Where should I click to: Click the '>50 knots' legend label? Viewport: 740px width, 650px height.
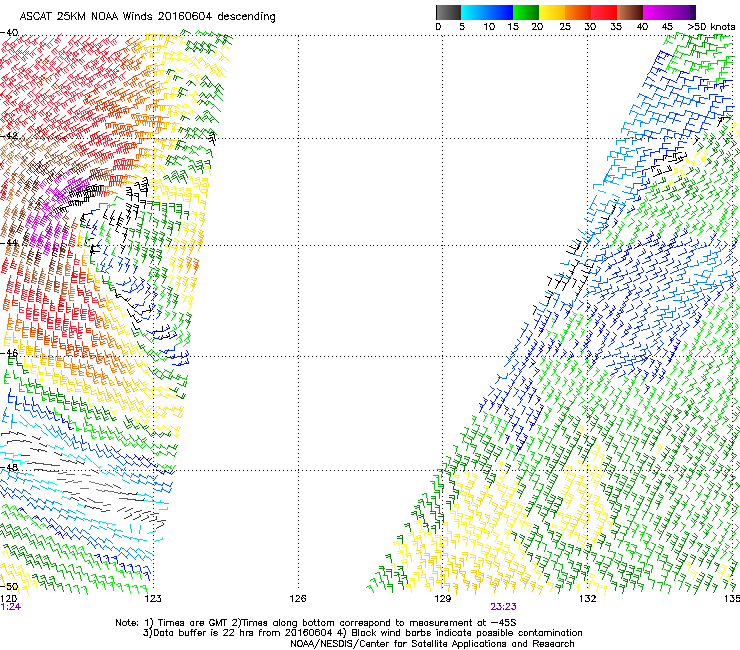point(711,27)
